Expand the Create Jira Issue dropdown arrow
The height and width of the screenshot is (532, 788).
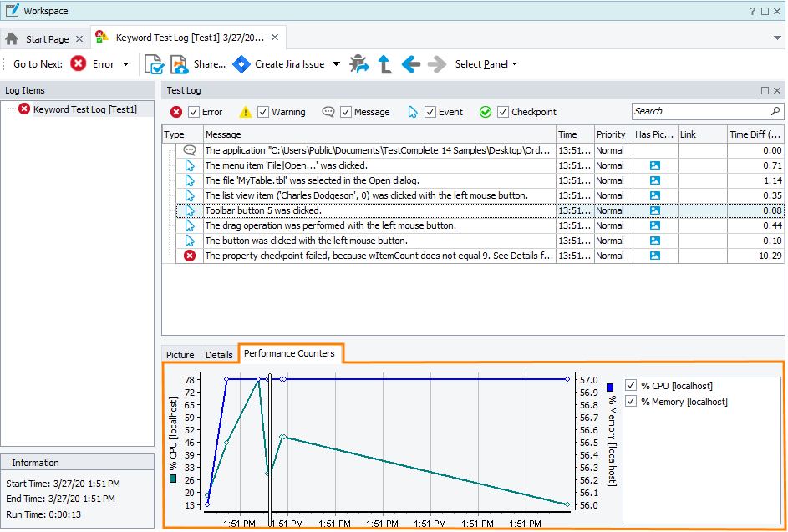coord(336,64)
